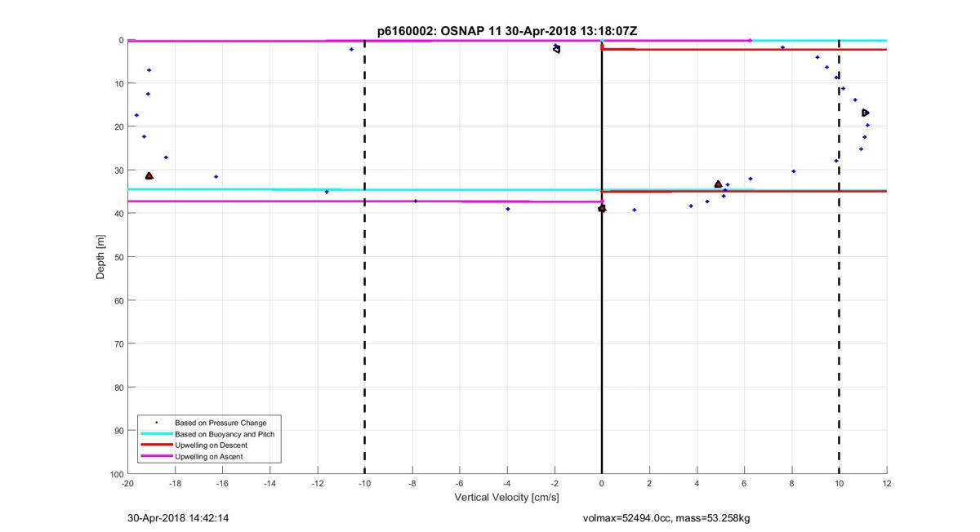Click the red marker at zero velocity, 39 m
The height and width of the screenshot is (532, 980).
602,209
